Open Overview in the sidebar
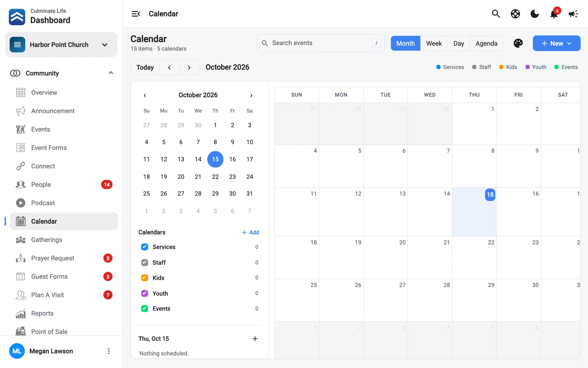Image resolution: width=588 pixels, height=368 pixels. click(x=64, y=93)
